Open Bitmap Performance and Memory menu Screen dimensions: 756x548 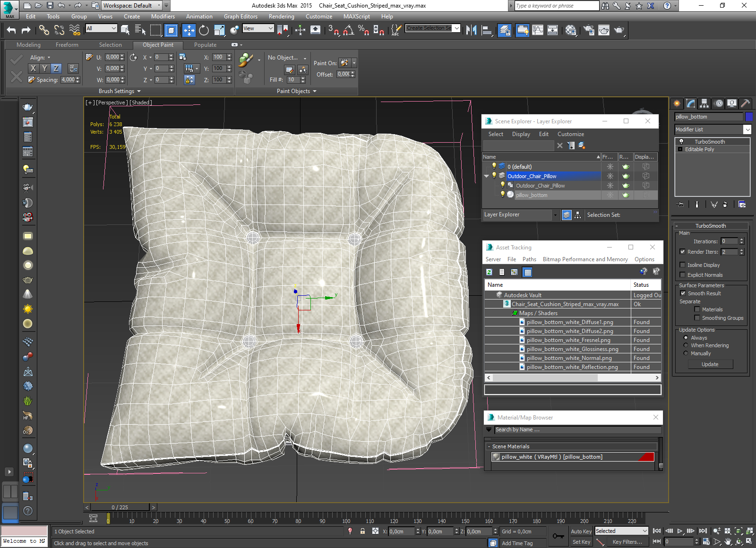[585, 259]
